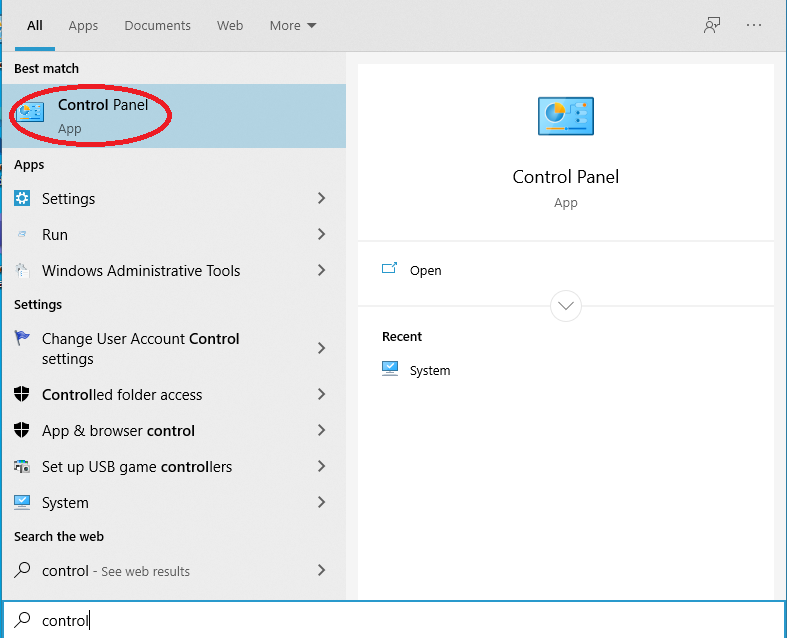Expand App & browser control chevron

coord(322,430)
